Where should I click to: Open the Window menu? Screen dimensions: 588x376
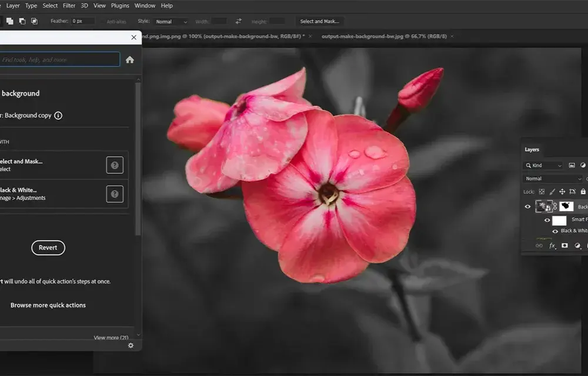point(145,6)
